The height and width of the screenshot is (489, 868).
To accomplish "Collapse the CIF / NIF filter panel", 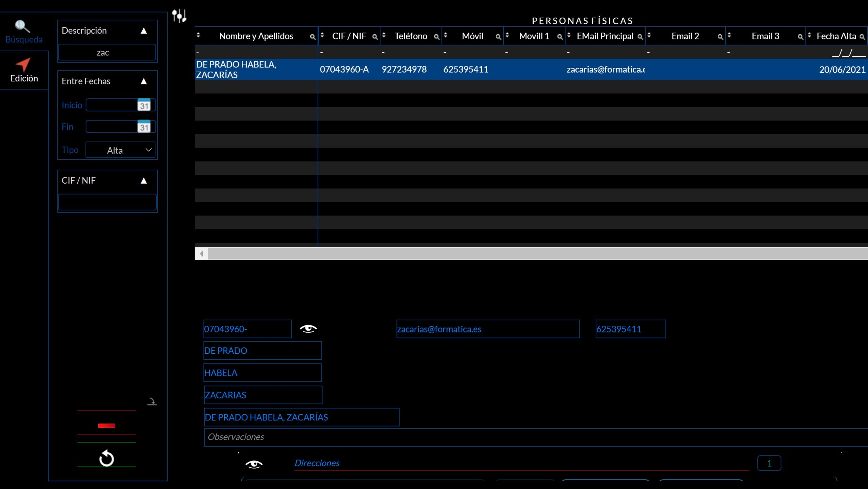I will 144,181.
